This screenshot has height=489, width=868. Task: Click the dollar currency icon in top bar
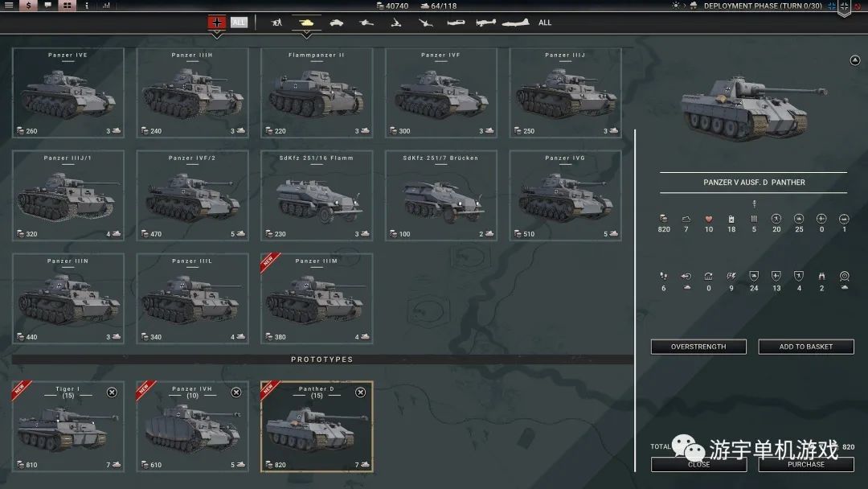(29, 6)
